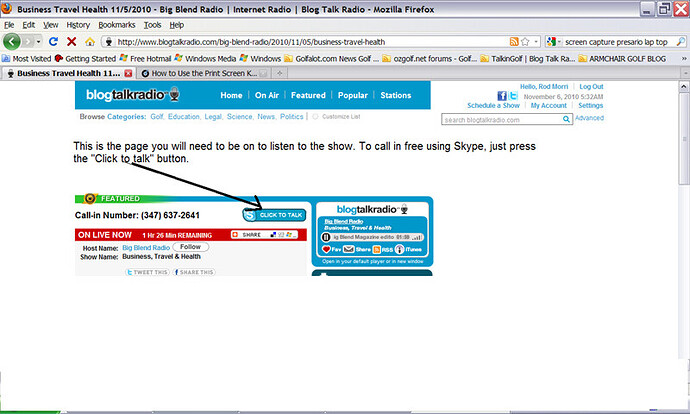Go to On Air in site navigation
Viewport: 690px width, 414px height.
267,95
